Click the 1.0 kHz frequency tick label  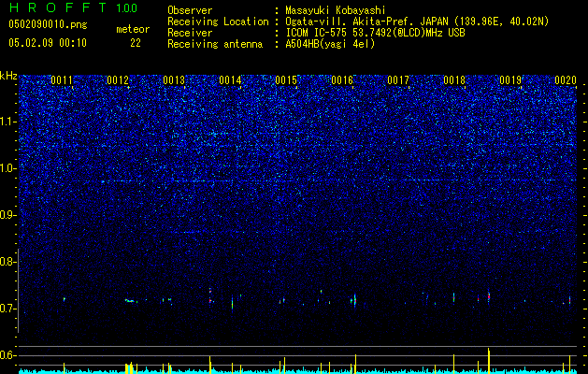pyautogui.click(x=8, y=168)
